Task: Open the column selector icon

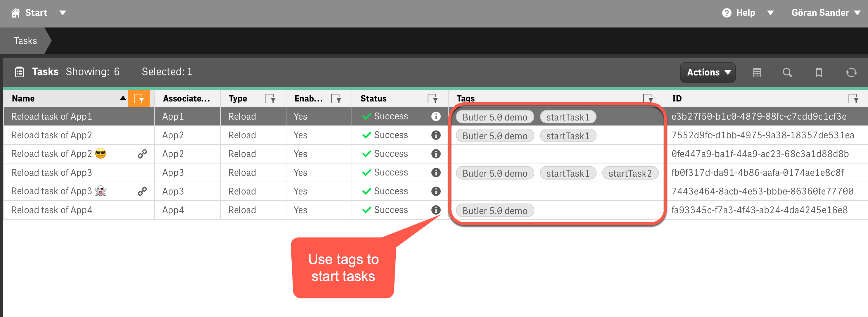Action: [x=757, y=73]
